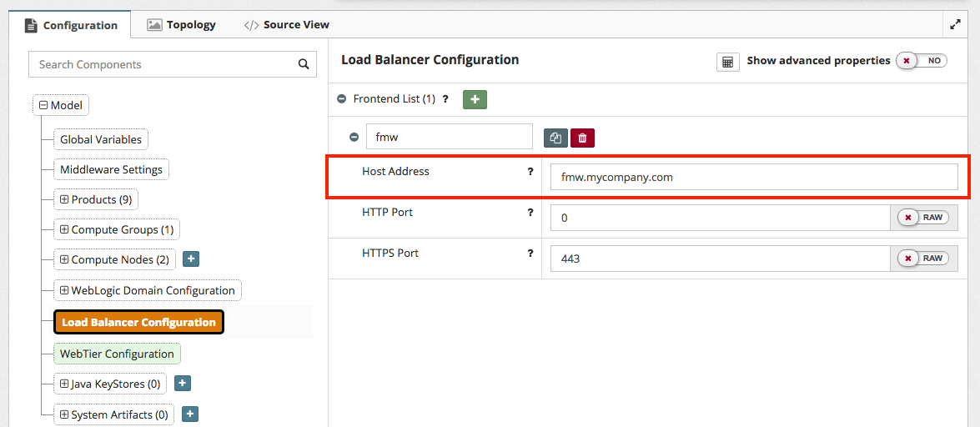980x427 pixels.
Task: Switch to the Topology tab
Action: click(x=181, y=25)
